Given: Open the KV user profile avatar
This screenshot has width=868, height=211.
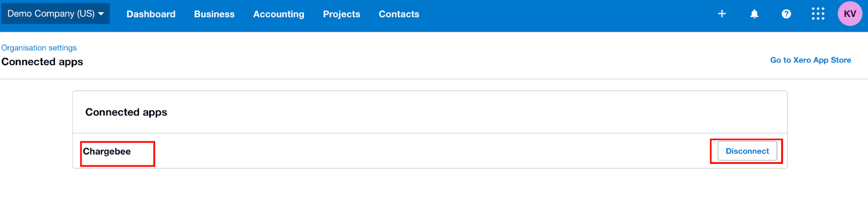Looking at the screenshot, I should pos(850,14).
